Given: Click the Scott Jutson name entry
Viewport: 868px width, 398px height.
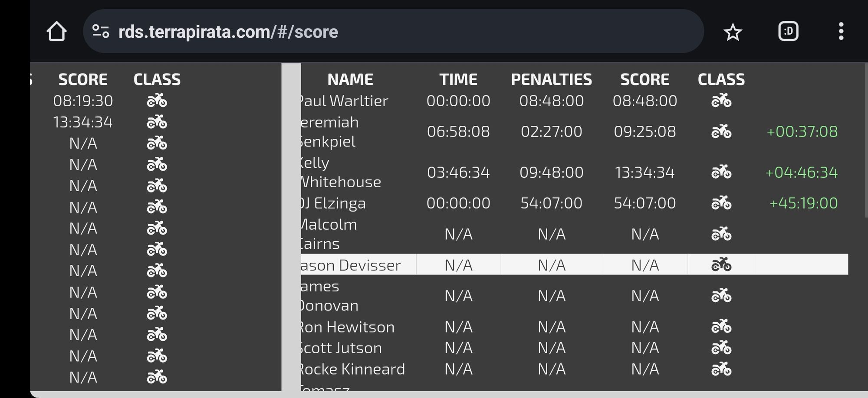Looking at the screenshot, I should coord(341,348).
